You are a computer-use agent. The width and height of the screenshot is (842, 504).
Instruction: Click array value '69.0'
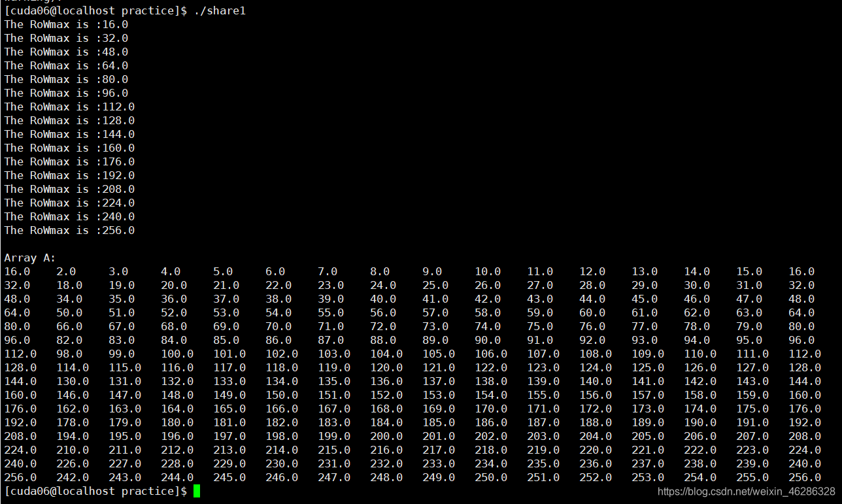coord(226,327)
